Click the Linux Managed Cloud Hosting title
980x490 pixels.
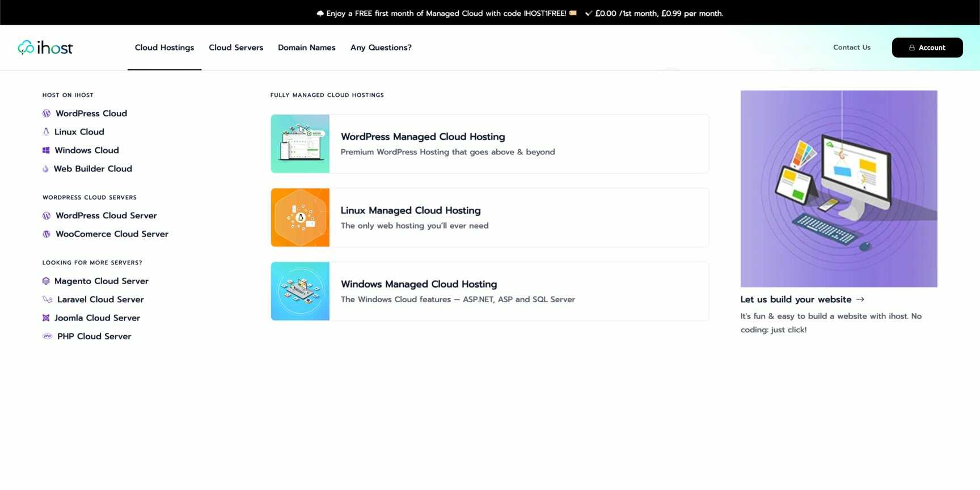coord(411,210)
